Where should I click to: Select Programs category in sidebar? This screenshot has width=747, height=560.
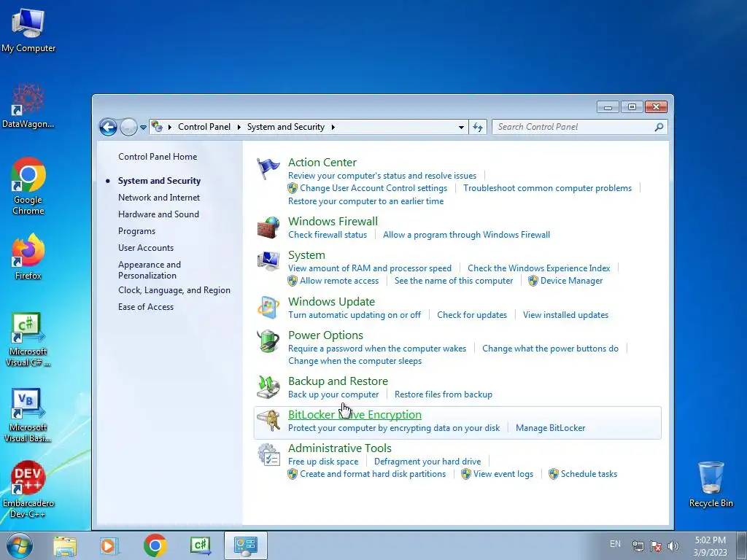click(136, 231)
